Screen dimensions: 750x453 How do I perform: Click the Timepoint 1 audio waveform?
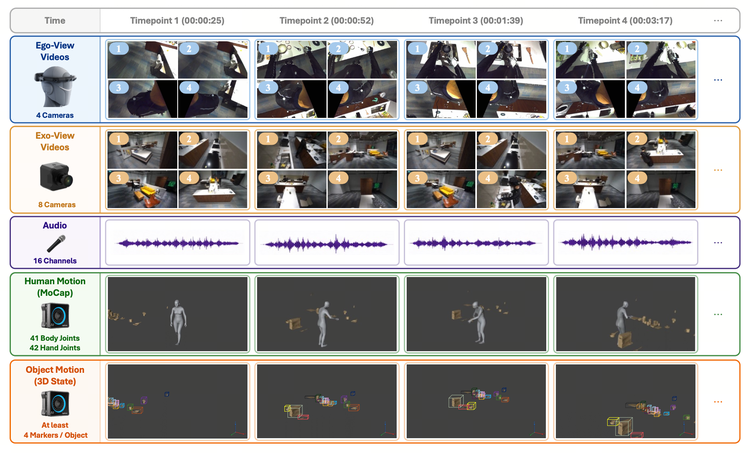177,243
